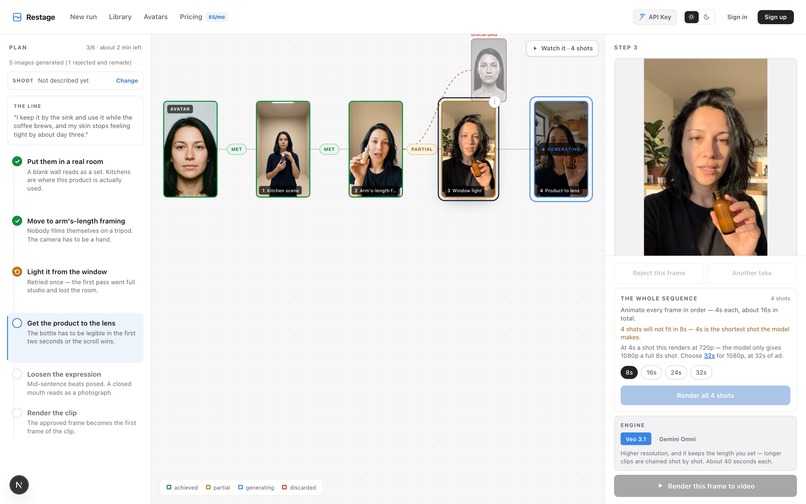Viewport: 806px width, 504px height.
Task: Select the Kitchen scene frame thumbnail
Action: (x=283, y=149)
